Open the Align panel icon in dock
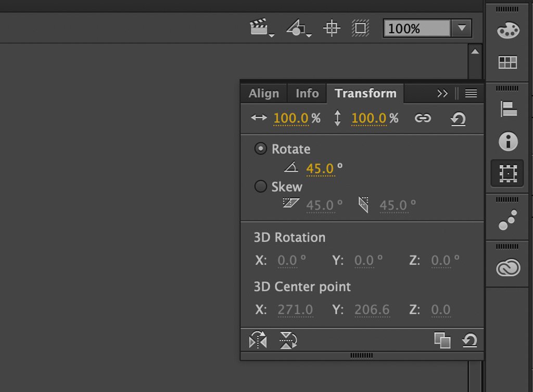The image size is (533, 392). [508, 109]
